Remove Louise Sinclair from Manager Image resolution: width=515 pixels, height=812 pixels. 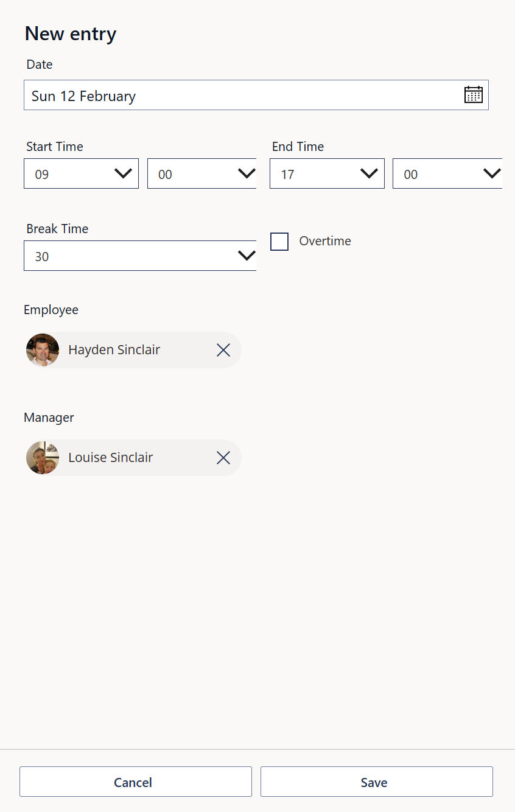[x=223, y=458]
